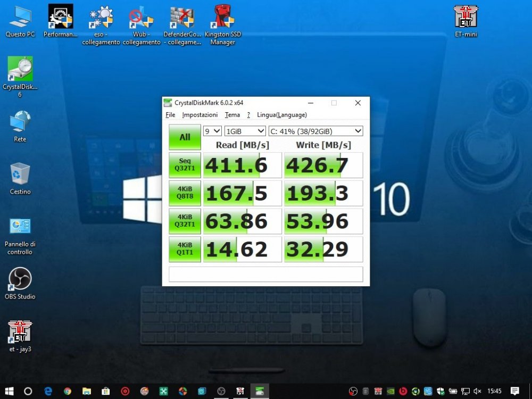
Task: Open the Questo PC desktop icon
Action: point(20,21)
